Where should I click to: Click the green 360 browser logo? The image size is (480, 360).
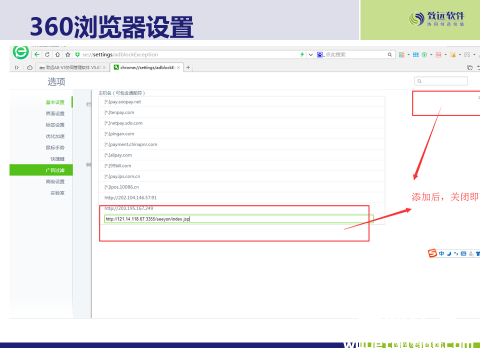point(21,52)
